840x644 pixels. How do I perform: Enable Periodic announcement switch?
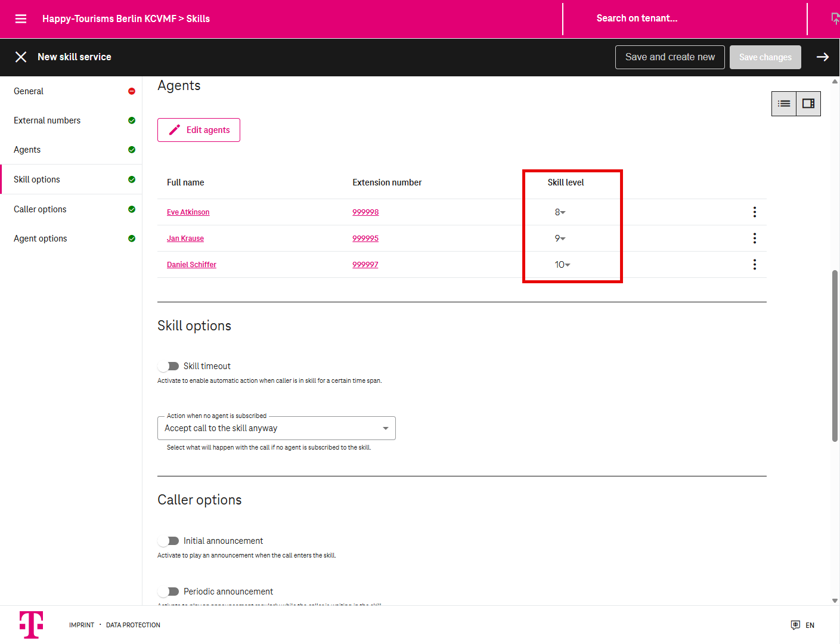tap(169, 592)
